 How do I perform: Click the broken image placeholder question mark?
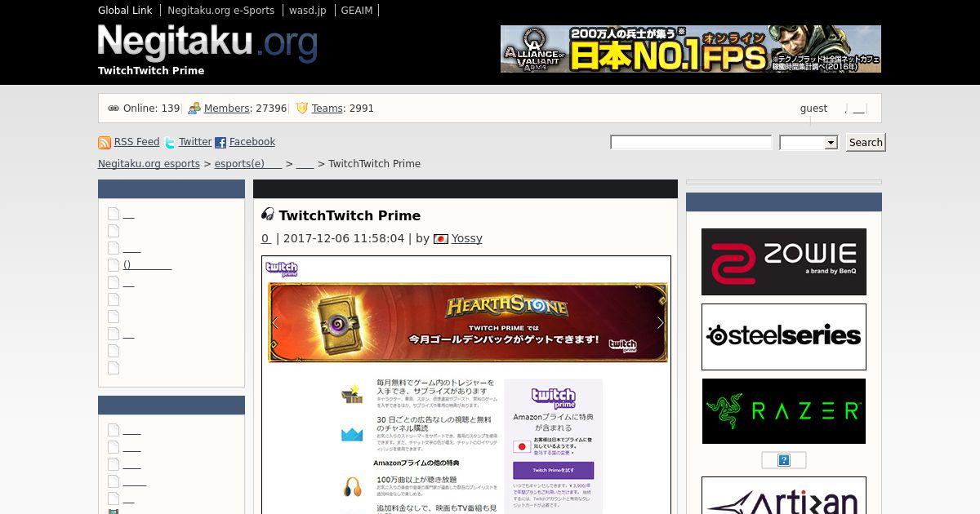coord(784,460)
